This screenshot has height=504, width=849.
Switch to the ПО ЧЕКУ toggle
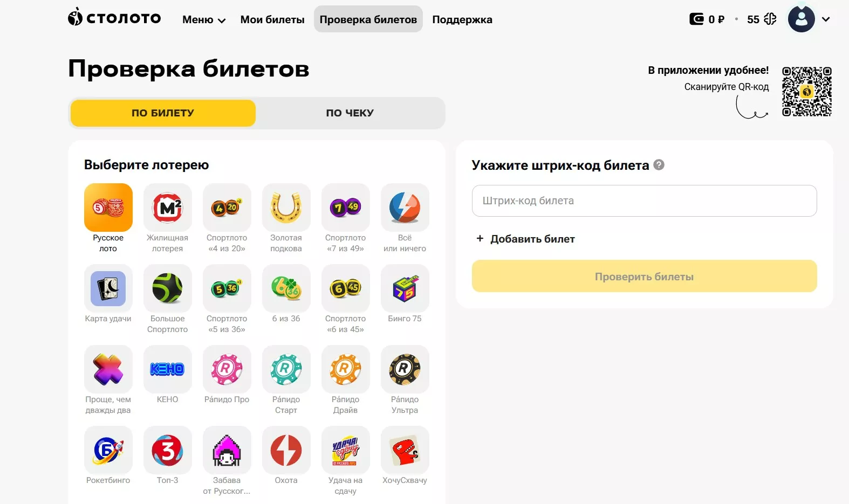(350, 113)
